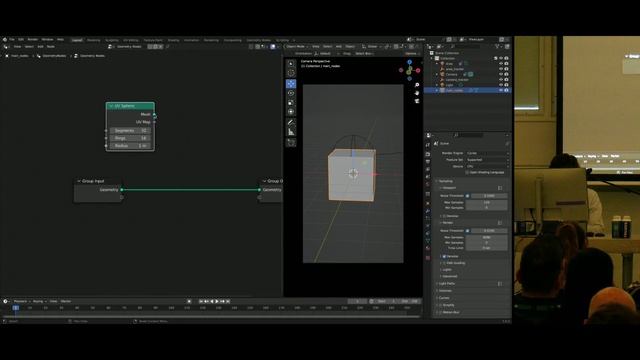Select the Select Box tool in viewport toolbar

tap(291, 64)
